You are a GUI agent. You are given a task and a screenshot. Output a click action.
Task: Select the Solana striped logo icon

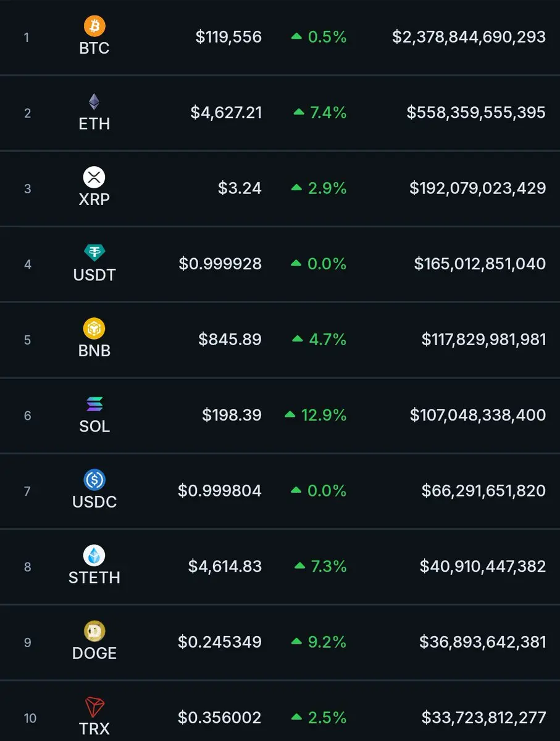tap(94, 404)
